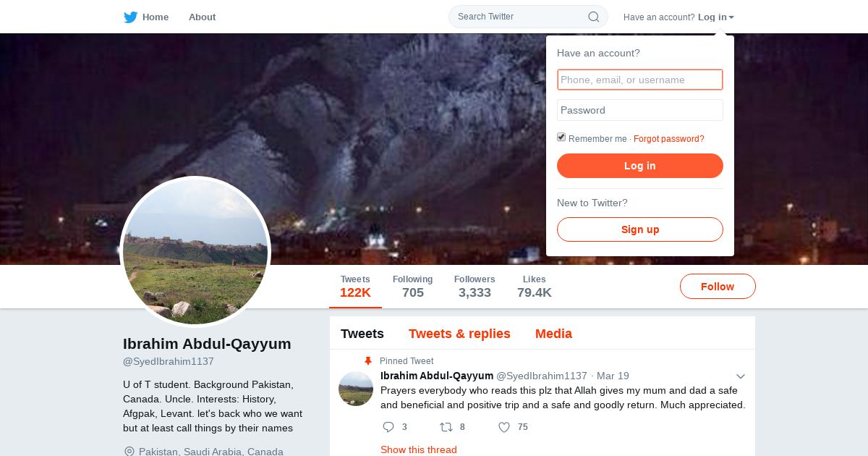This screenshot has height=456, width=868.
Task: Switch to the Media tab
Action: coord(553,334)
